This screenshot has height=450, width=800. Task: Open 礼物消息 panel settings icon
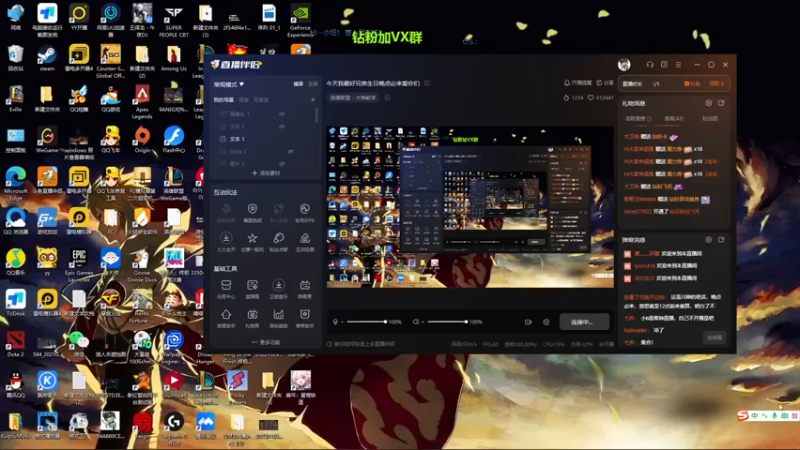coord(709,103)
